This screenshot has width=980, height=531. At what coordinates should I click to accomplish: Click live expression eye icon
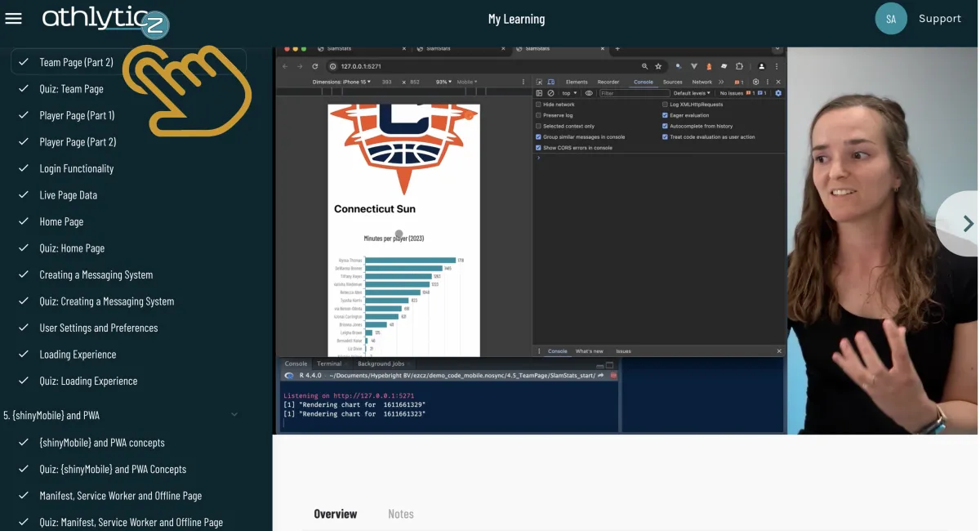coord(589,93)
